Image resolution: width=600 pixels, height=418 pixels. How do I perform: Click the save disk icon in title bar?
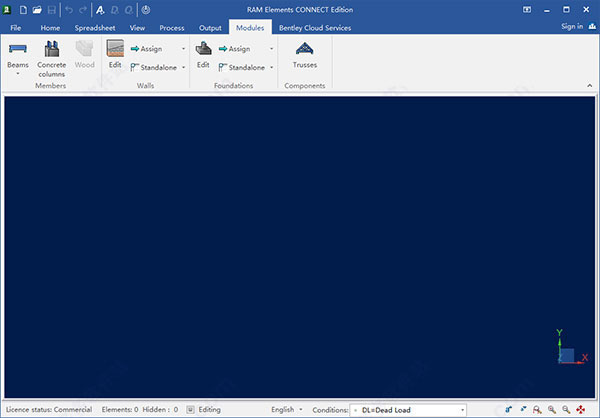tap(52, 10)
